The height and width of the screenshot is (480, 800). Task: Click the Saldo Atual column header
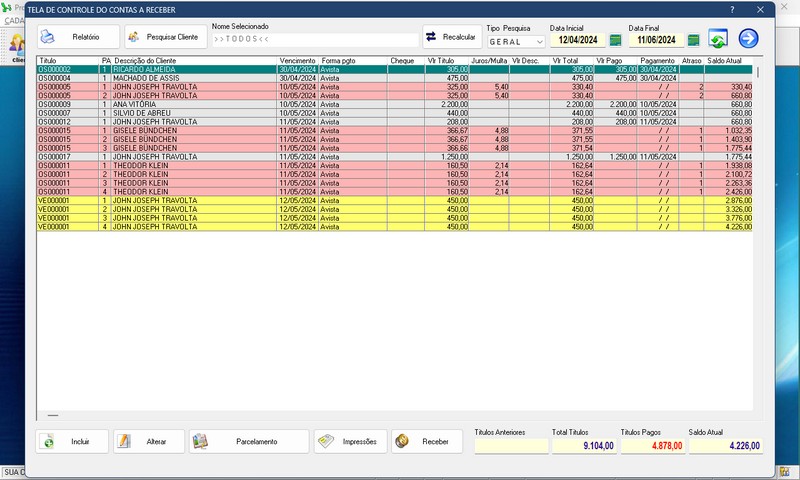(728, 60)
